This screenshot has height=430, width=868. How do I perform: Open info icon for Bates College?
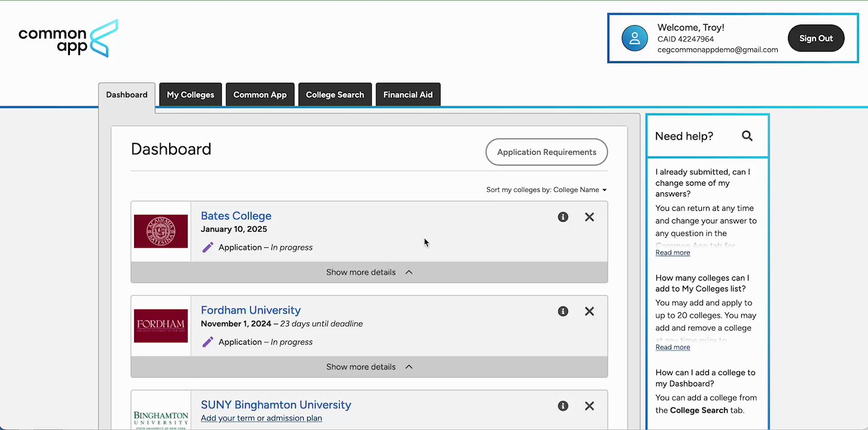[x=563, y=217]
